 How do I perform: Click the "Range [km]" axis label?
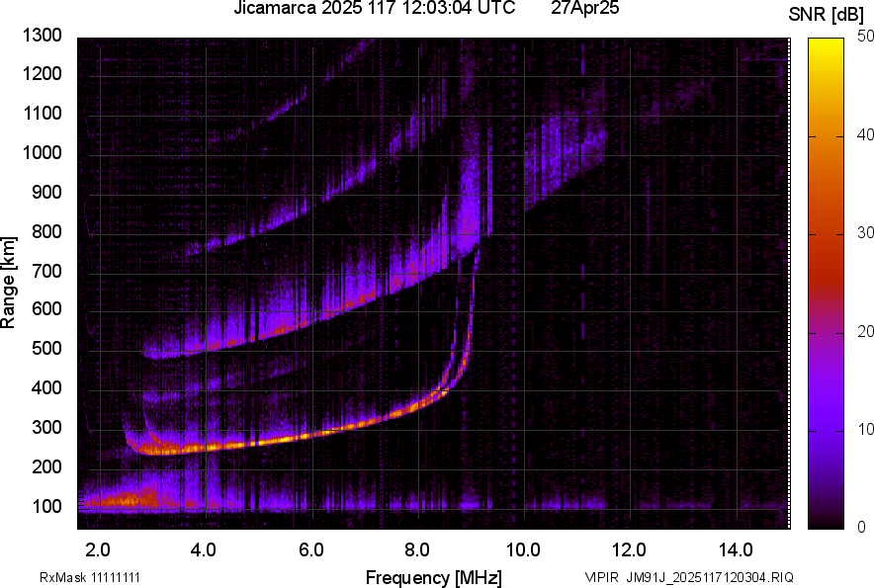pyautogui.click(x=8, y=283)
